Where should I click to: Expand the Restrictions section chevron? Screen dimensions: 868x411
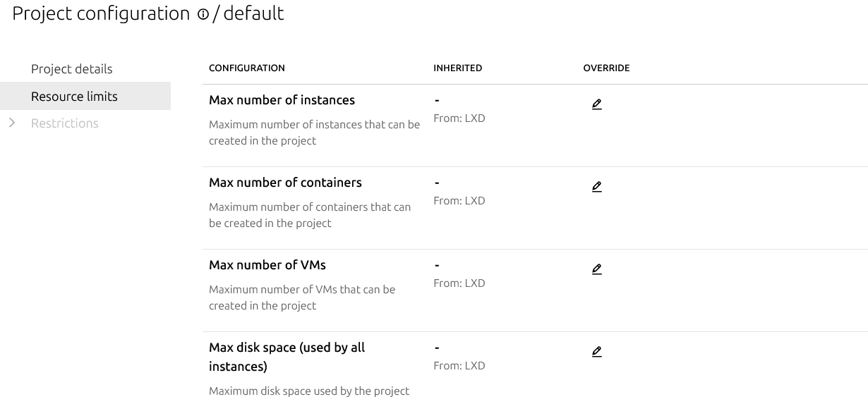(12, 123)
